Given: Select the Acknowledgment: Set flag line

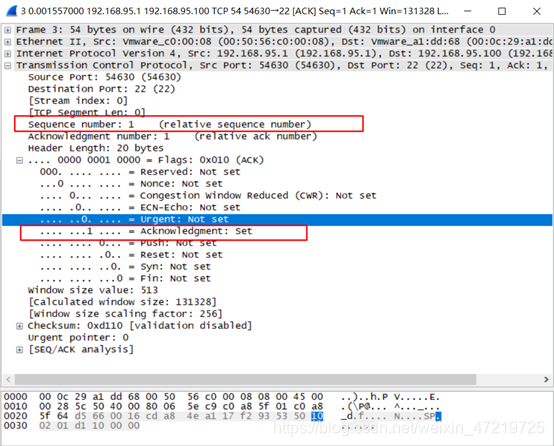Looking at the screenshot, I should click(x=146, y=231).
